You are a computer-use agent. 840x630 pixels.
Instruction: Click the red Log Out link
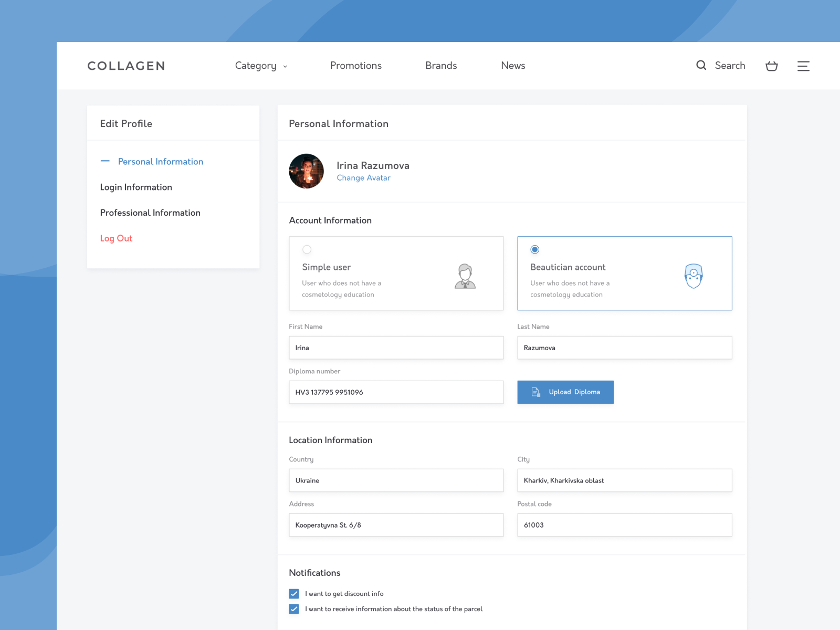coord(116,238)
